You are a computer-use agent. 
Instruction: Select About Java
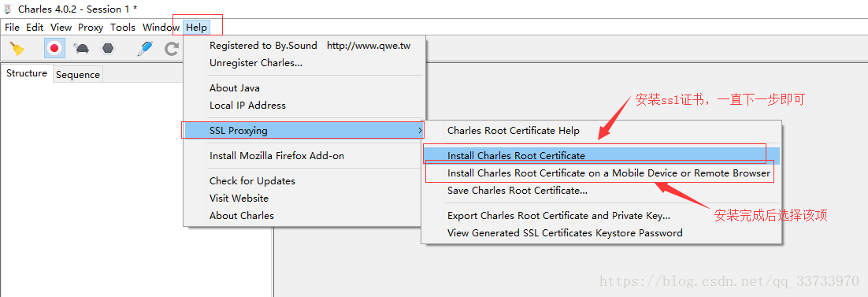(305, 88)
